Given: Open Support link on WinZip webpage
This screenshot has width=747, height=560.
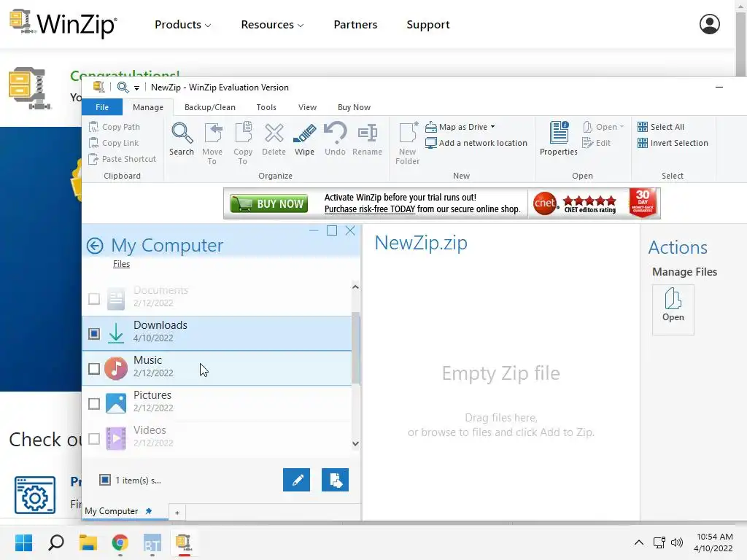Looking at the screenshot, I should click(427, 24).
